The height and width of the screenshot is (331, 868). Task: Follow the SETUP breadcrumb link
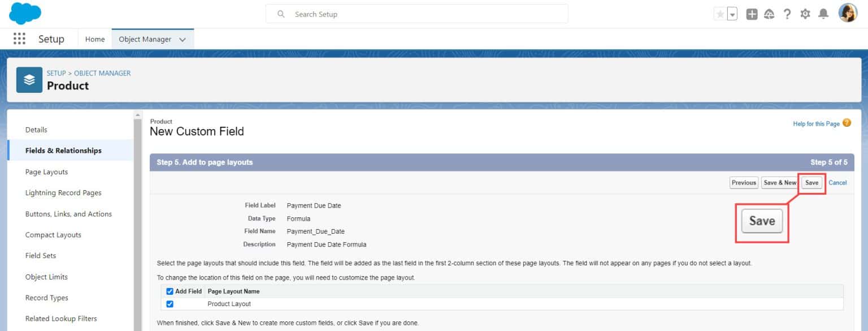[x=56, y=73]
